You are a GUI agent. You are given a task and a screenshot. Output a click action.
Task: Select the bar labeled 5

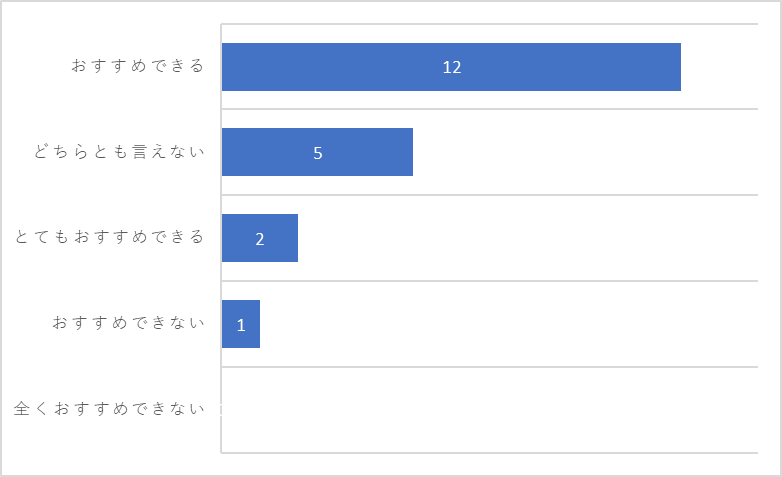pos(317,152)
